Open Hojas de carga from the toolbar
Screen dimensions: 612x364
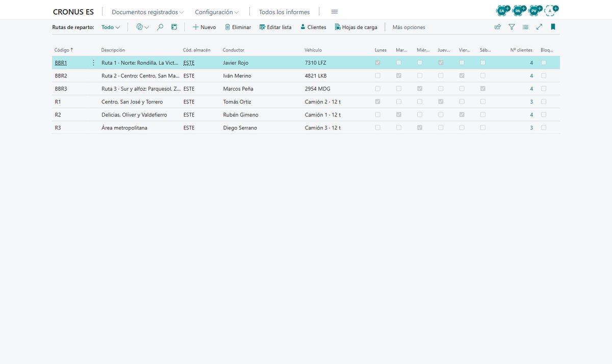click(x=356, y=27)
